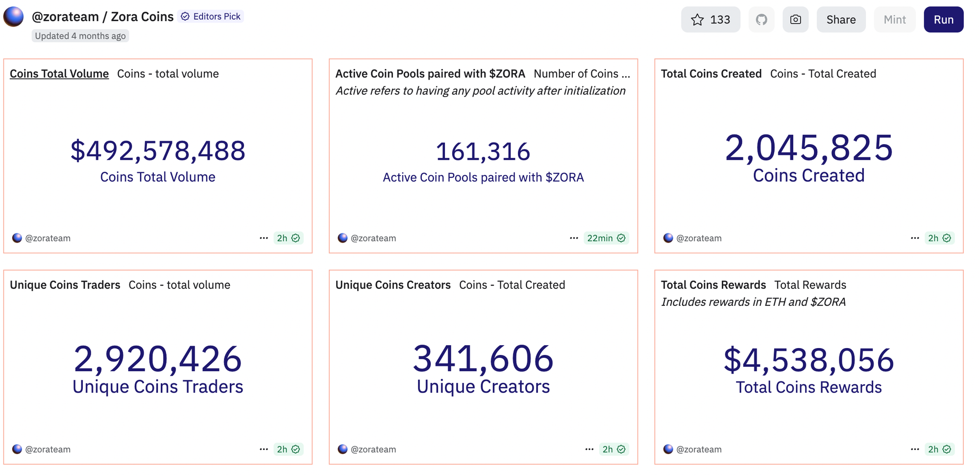
Task: Click the Share button
Action: 841,20
